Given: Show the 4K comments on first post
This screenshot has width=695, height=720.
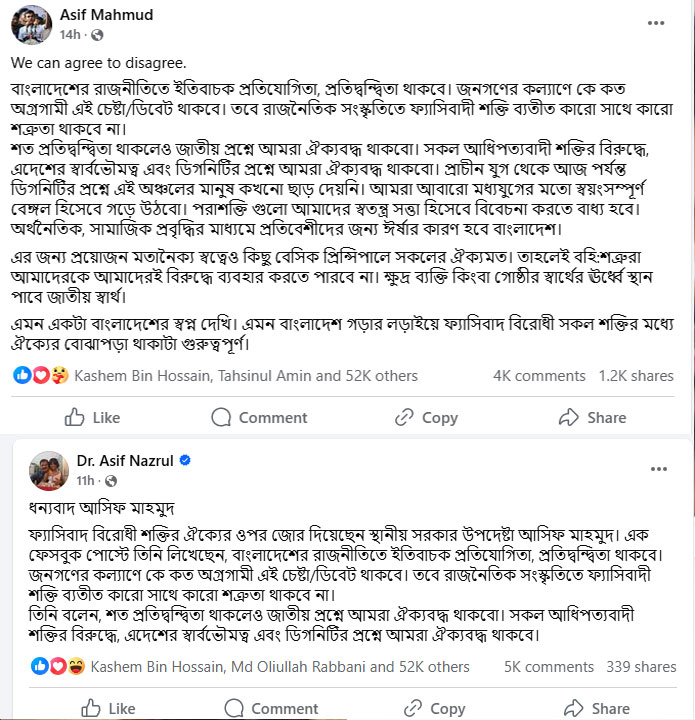Looking at the screenshot, I should (x=539, y=376).
